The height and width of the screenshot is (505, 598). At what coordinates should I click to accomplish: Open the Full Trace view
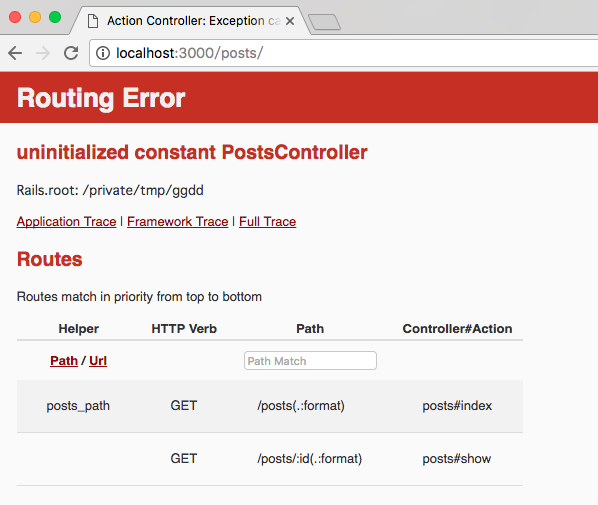[267, 222]
